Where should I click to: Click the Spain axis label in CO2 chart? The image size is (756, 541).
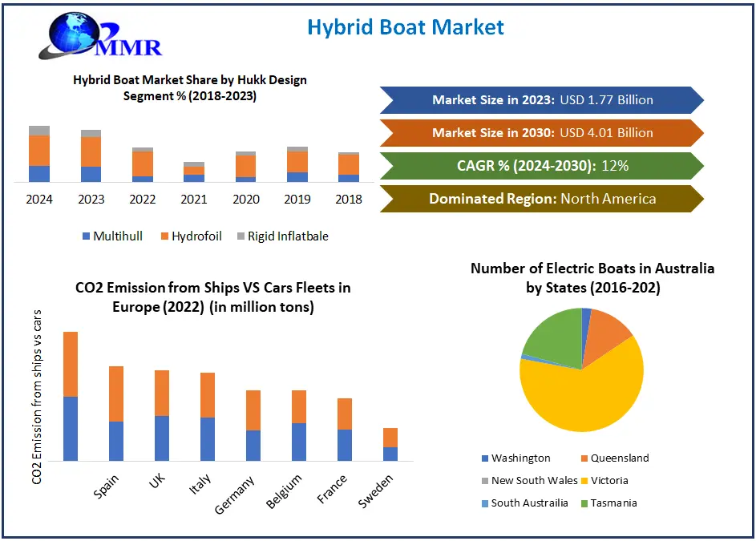click(107, 487)
